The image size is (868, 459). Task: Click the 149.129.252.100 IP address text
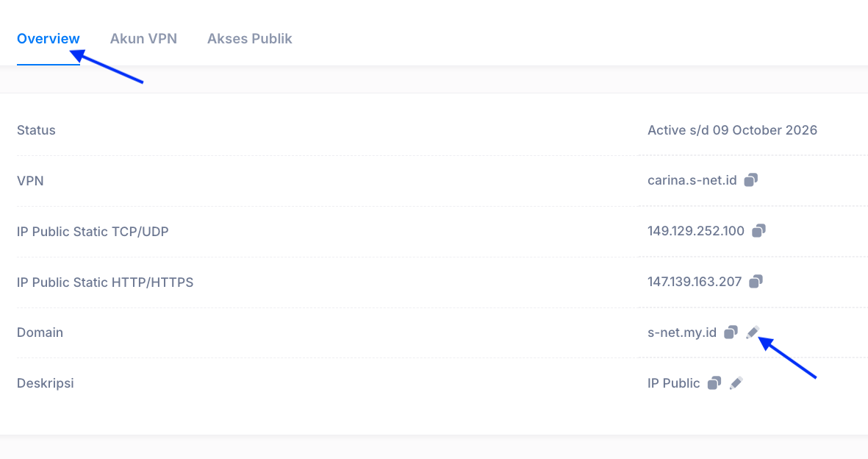coord(696,231)
